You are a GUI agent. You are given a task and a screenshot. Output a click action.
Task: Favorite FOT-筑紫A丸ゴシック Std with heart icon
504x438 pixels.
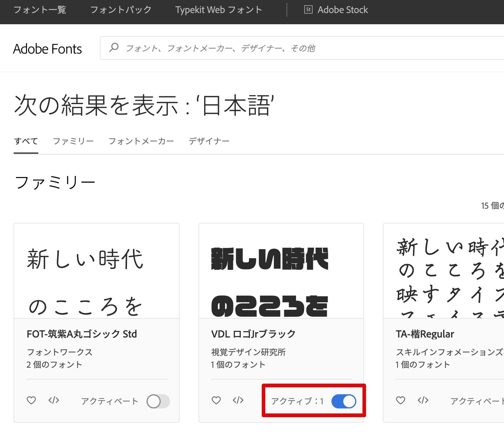[x=31, y=400]
